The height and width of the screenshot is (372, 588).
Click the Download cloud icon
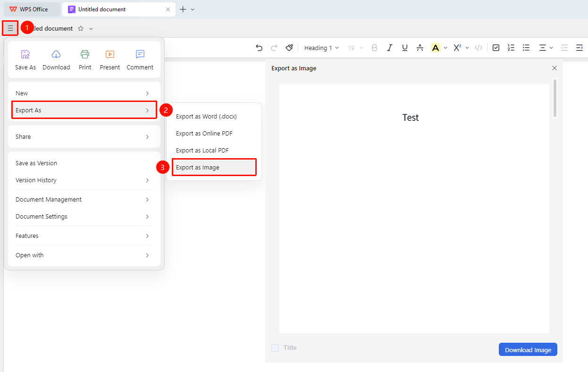(56, 54)
